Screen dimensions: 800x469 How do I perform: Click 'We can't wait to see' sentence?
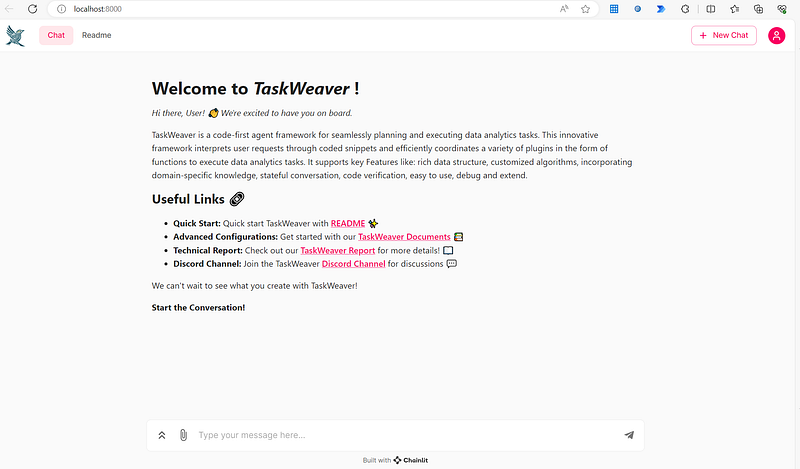click(x=255, y=286)
